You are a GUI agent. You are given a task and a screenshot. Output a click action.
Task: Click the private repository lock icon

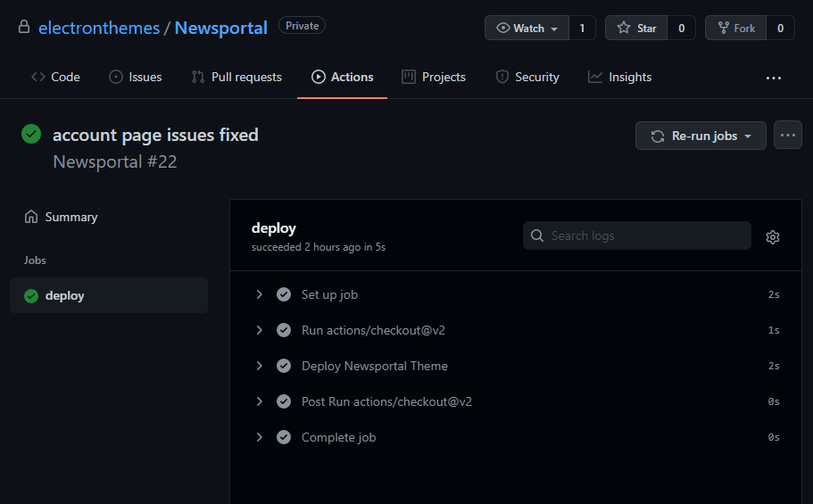24,27
